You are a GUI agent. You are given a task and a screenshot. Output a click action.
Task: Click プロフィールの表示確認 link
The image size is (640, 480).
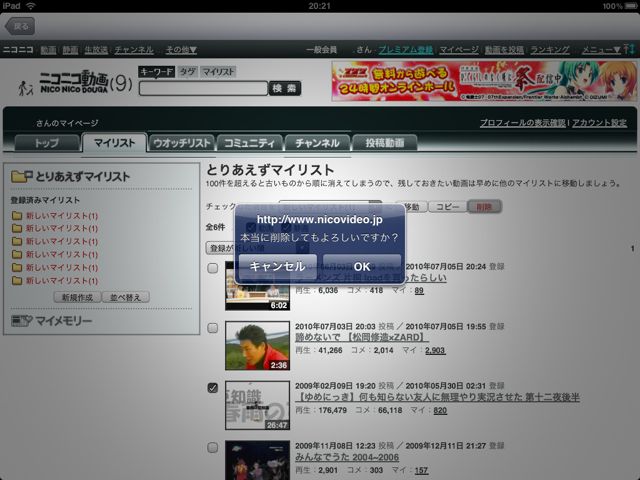click(x=522, y=123)
